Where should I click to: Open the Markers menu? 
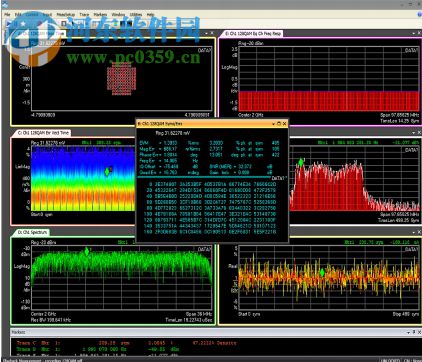(100, 15)
